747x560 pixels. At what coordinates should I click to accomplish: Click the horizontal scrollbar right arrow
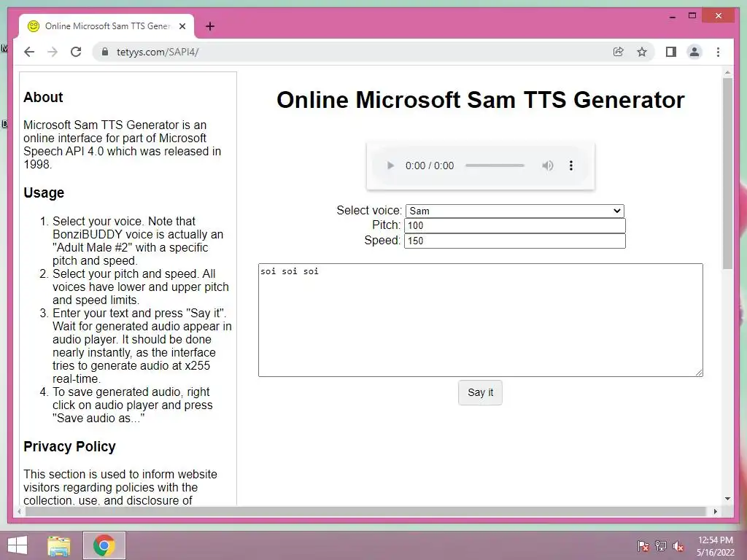tap(715, 511)
